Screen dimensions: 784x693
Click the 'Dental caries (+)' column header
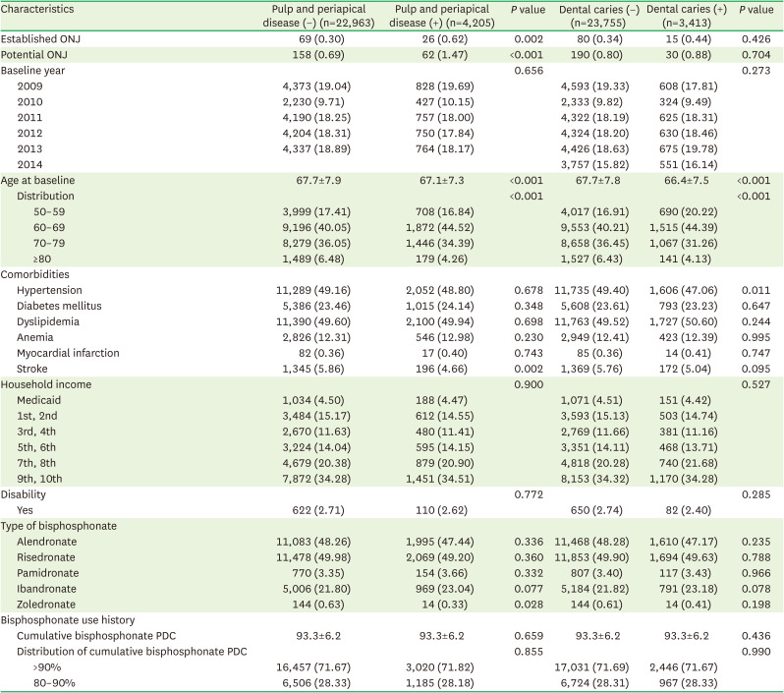pyautogui.click(x=687, y=16)
